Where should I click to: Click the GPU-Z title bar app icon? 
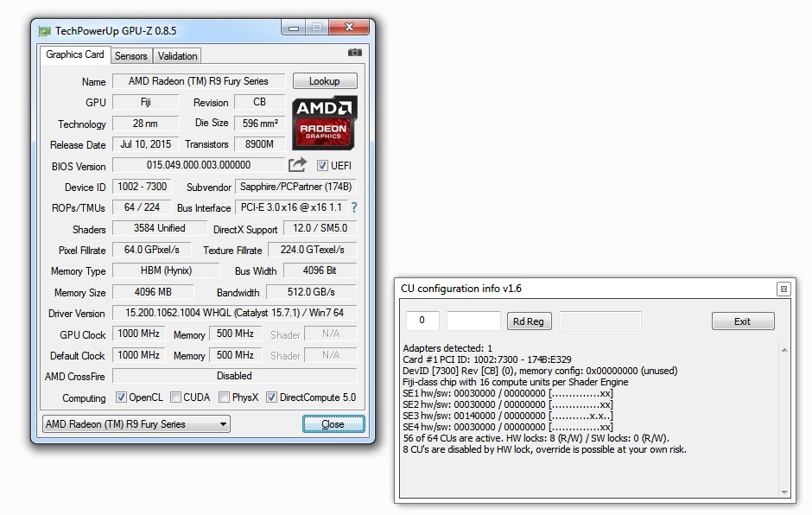coord(45,31)
